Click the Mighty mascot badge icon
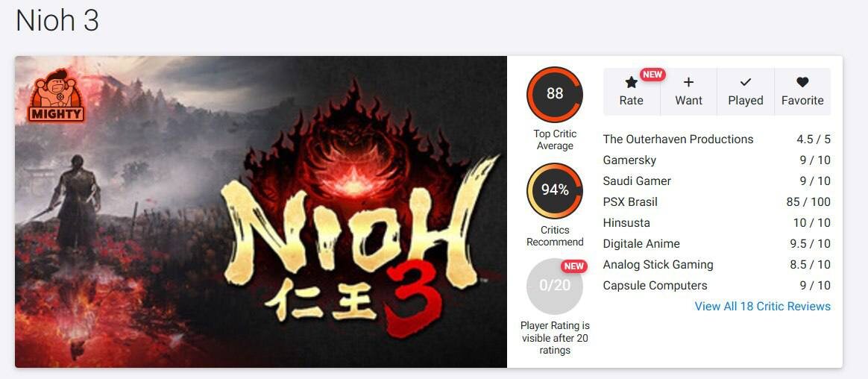 point(56,95)
